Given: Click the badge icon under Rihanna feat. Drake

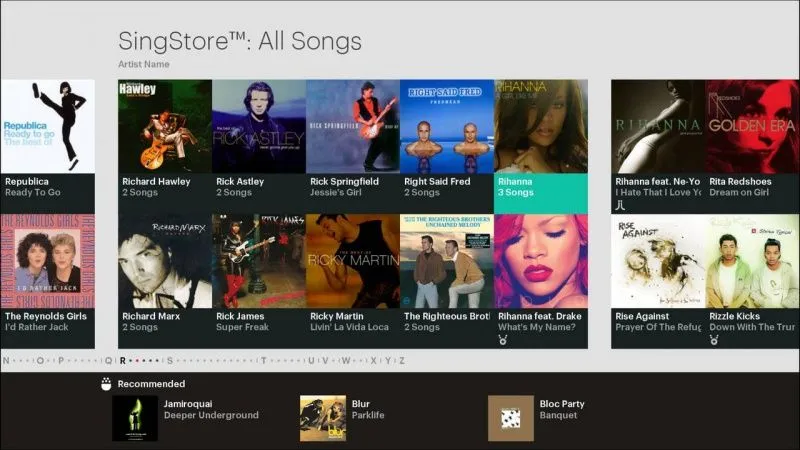Looking at the screenshot, I should click(503, 340).
